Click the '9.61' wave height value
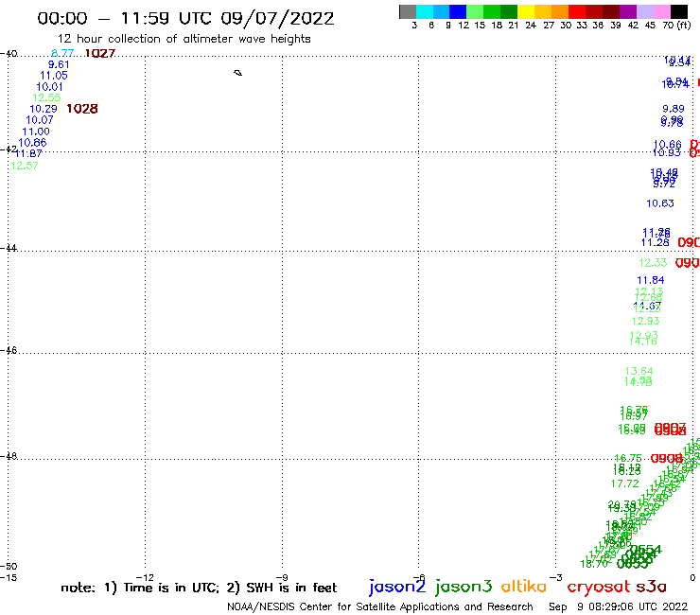This screenshot has width=700, height=615. coord(59,64)
